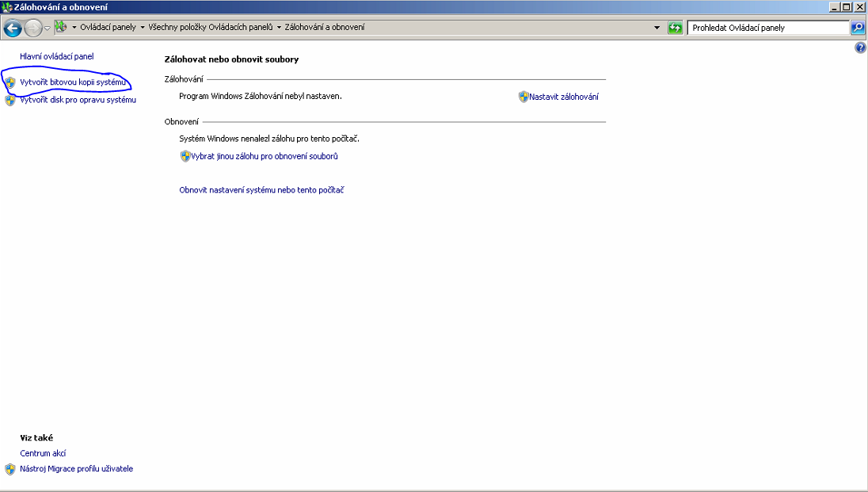Viewport: 868px width, 492px height.
Task: Minimize the Zálohování a obnovení window
Action: click(x=835, y=7)
